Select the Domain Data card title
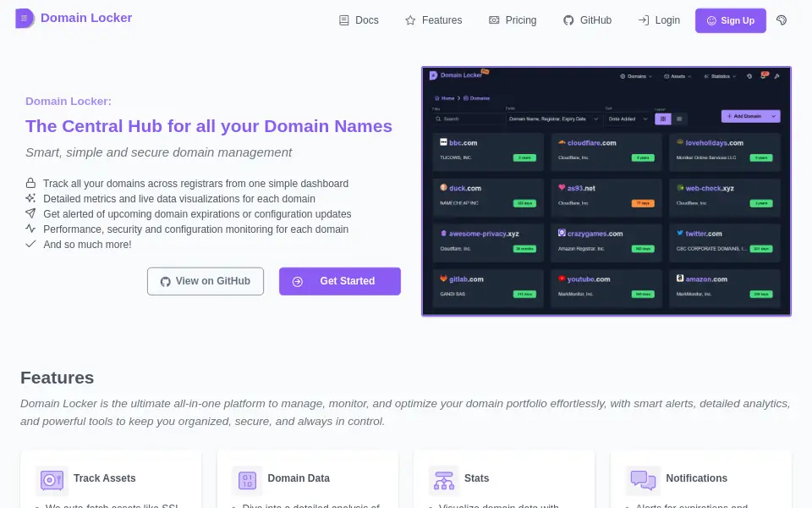The width and height of the screenshot is (812, 508). pos(299,478)
